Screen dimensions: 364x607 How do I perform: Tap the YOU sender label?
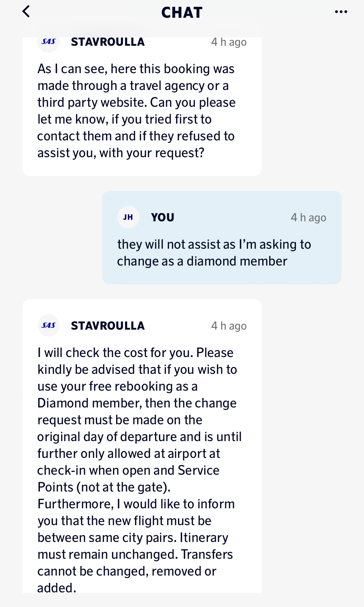162,217
